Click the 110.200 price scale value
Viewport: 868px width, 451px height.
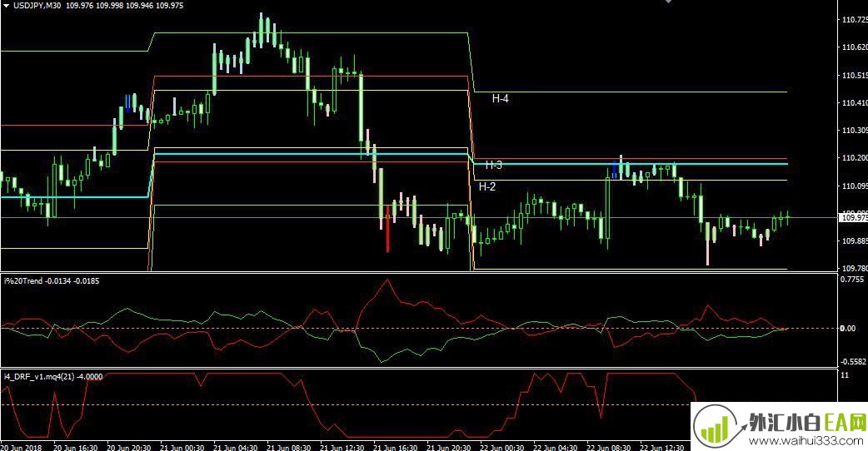coord(854,158)
